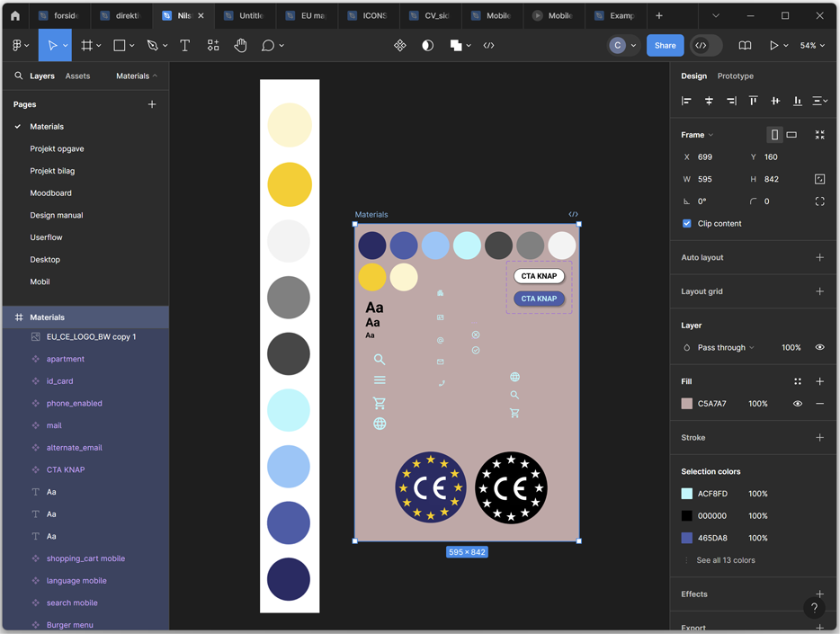This screenshot has height=634, width=840.
Task: Add a new page with plus icon
Action: pos(152,104)
